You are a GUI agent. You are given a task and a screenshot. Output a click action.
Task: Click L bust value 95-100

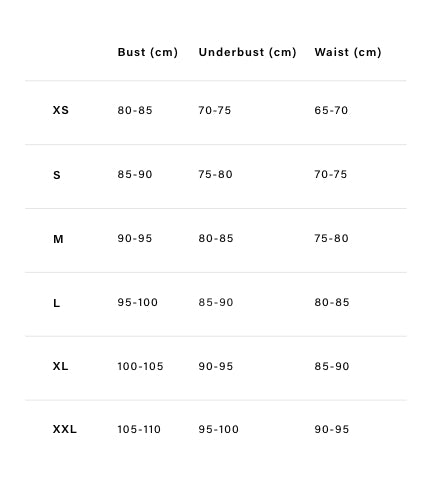(137, 302)
